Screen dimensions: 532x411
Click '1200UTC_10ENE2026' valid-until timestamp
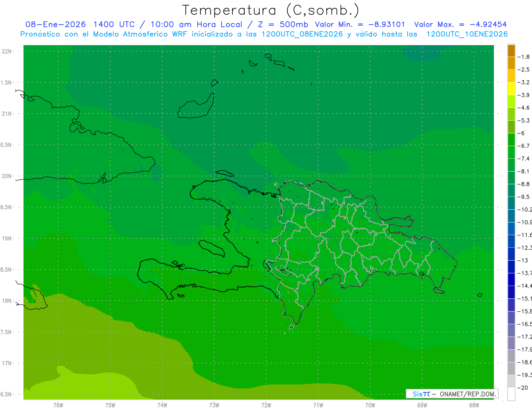tap(467, 34)
